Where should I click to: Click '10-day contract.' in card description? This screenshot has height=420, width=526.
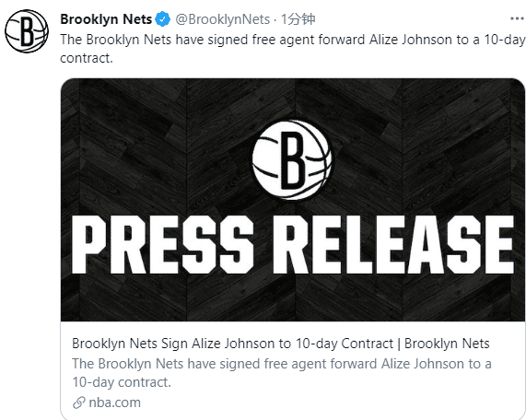[x=122, y=382]
